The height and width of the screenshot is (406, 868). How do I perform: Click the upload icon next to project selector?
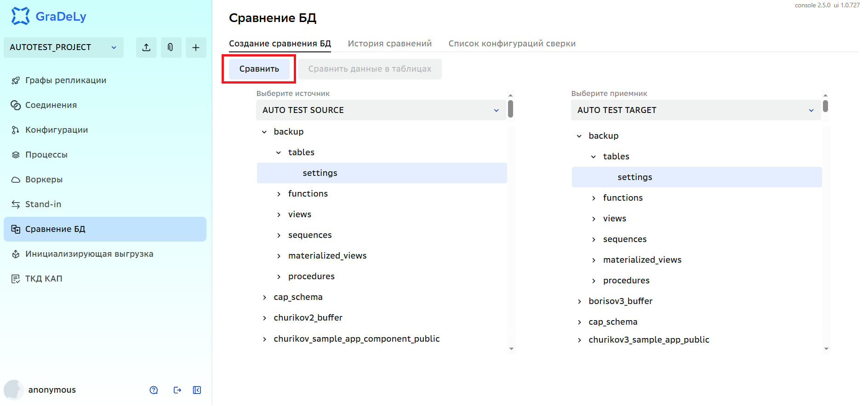[146, 47]
